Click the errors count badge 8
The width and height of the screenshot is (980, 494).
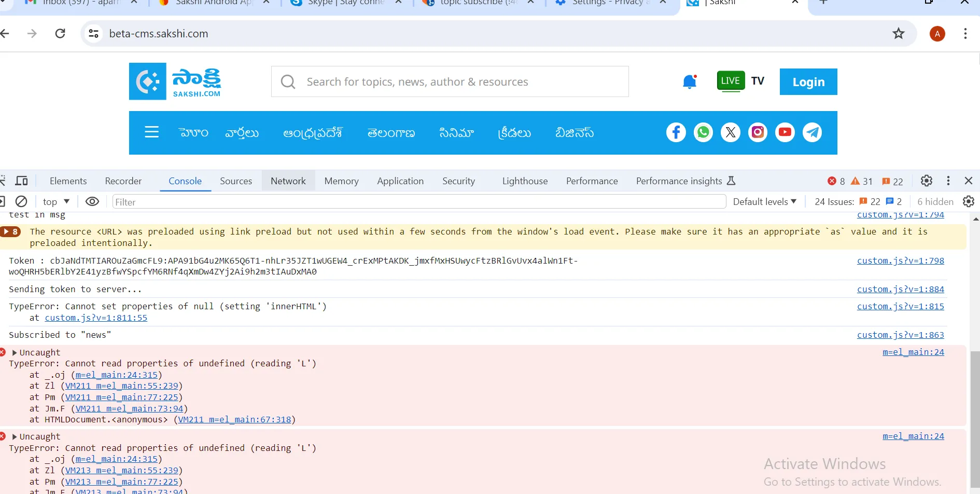pos(836,181)
